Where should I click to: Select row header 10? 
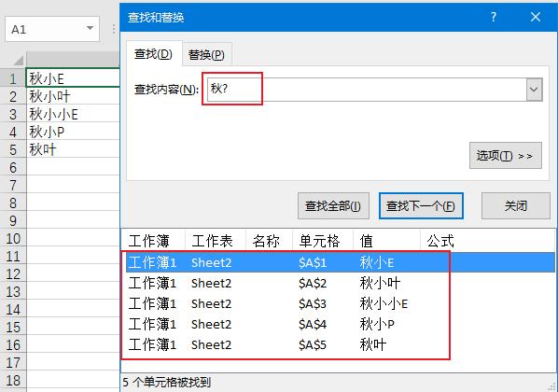pos(13,238)
